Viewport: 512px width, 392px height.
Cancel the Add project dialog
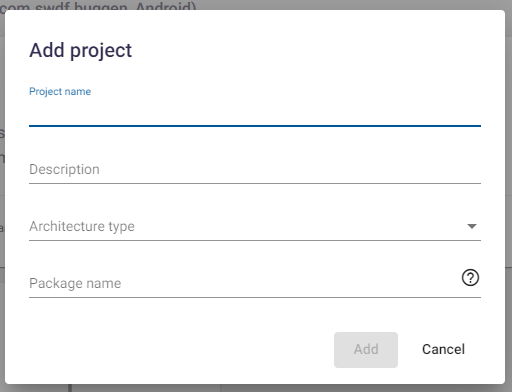[x=443, y=350]
